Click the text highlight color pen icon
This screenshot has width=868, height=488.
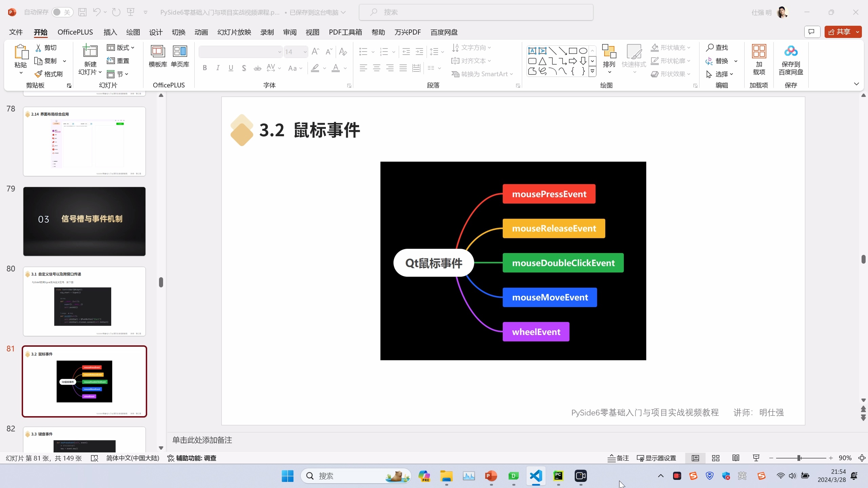tap(315, 68)
